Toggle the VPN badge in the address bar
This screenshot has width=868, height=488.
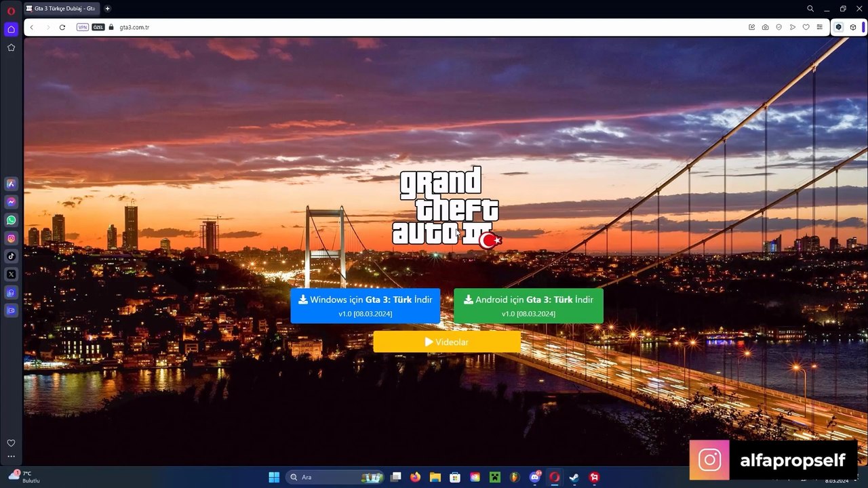pyautogui.click(x=83, y=27)
